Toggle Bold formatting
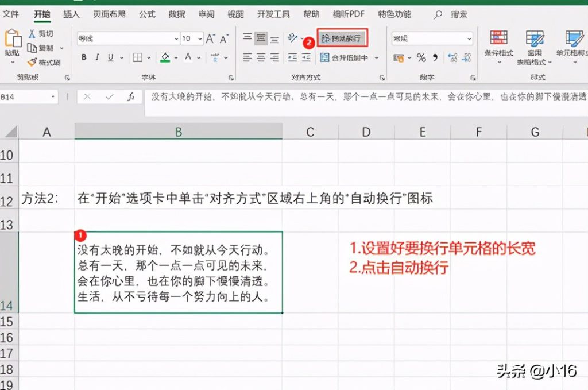The width and height of the screenshot is (588, 390). (x=84, y=57)
